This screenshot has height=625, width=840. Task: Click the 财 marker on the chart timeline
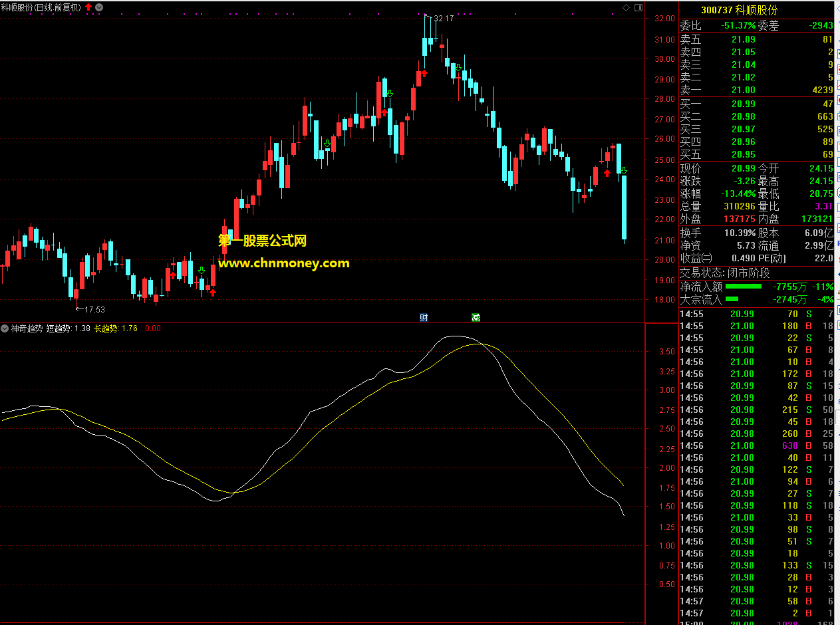click(423, 317)
